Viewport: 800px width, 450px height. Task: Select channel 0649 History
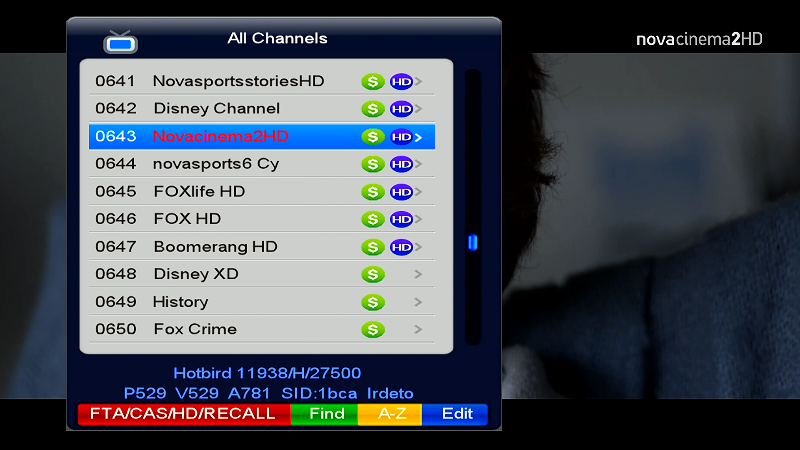262,302
